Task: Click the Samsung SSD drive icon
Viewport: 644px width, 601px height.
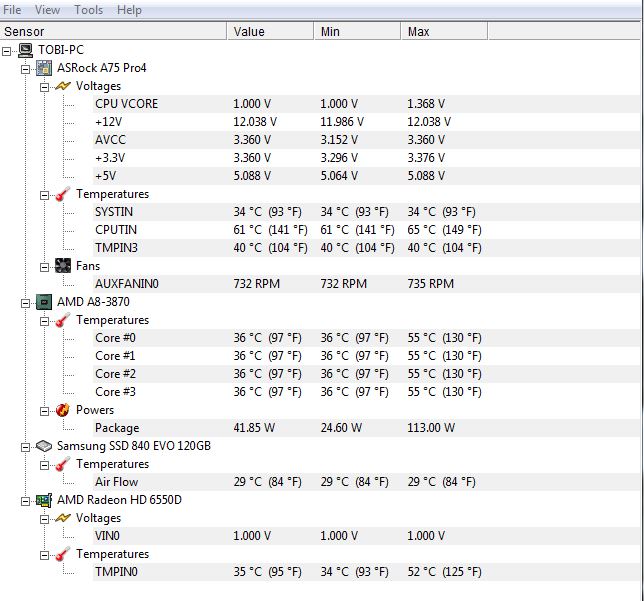Action: (x=44, y=446)
